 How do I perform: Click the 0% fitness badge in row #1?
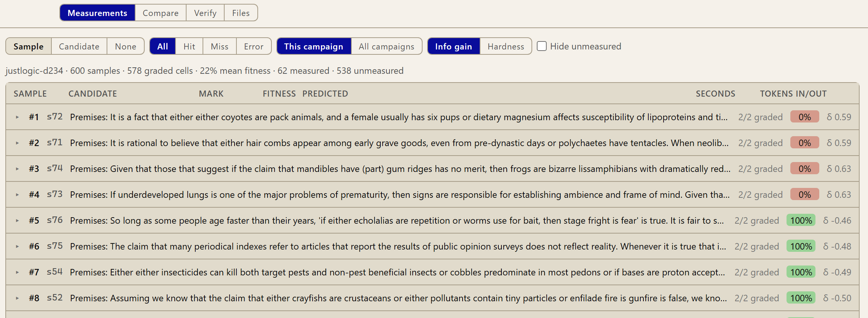804,117
